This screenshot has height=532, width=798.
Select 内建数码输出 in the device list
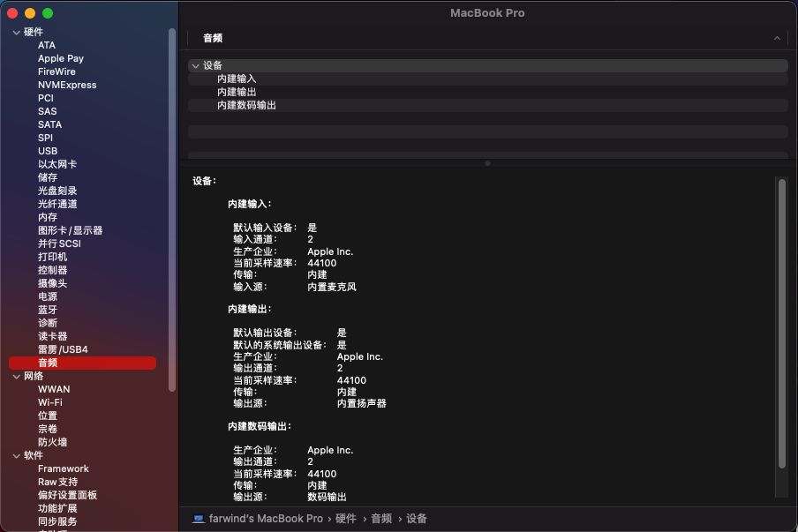click(246, 106)
